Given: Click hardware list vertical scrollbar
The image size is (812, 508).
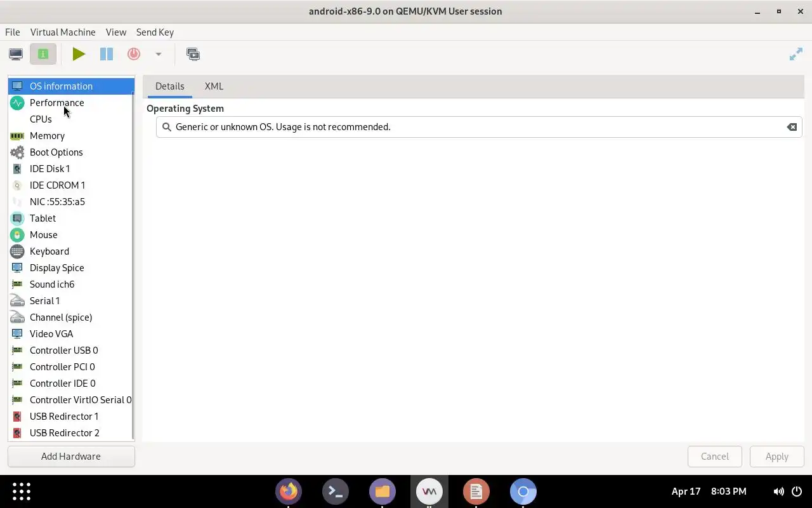Looking at the screenshot, I should coord(133,264).
